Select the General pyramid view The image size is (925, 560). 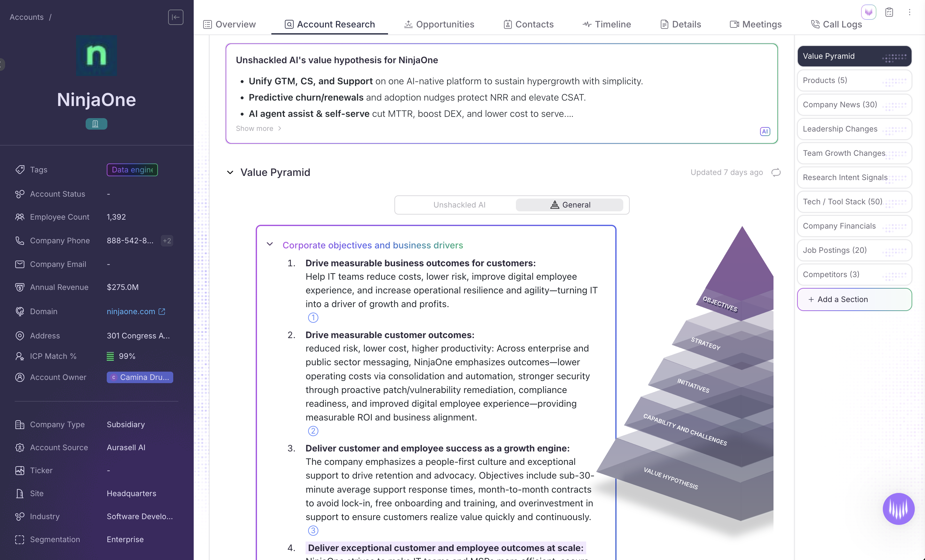570,205
